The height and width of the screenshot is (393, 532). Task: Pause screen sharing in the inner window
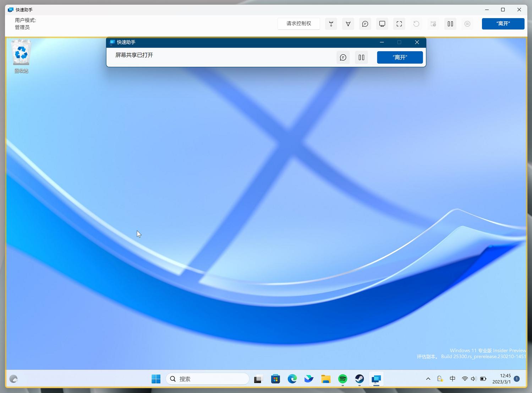click(362, 58)
